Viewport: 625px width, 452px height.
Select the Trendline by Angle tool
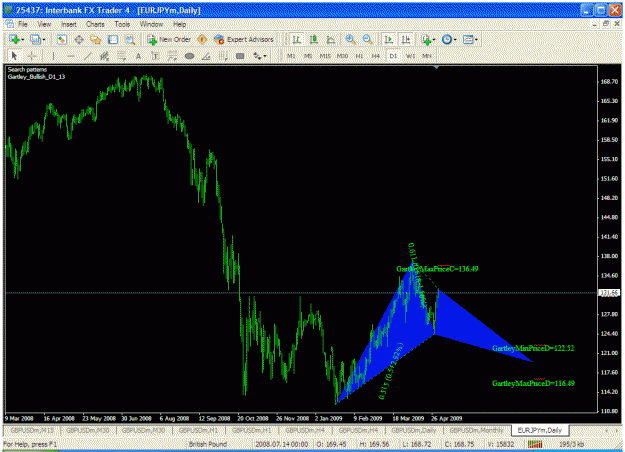(x=206, y=56)
